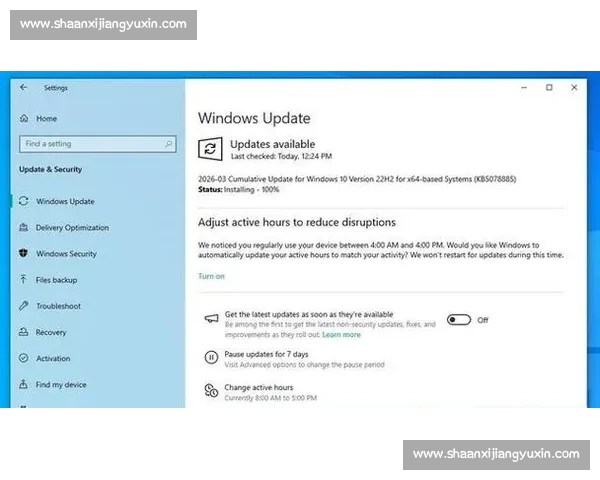Open the Troubleshoot settings page
The image size is (600, 480).
tap(58, 306)
